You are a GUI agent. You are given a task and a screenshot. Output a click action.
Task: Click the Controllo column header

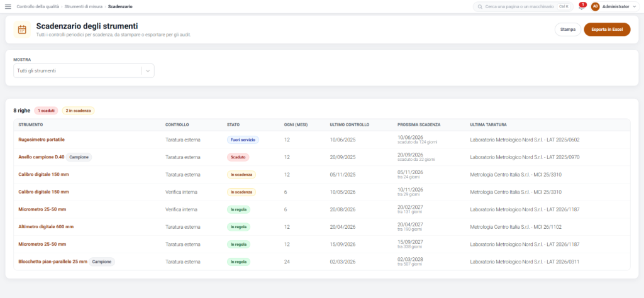pos(177,124)
